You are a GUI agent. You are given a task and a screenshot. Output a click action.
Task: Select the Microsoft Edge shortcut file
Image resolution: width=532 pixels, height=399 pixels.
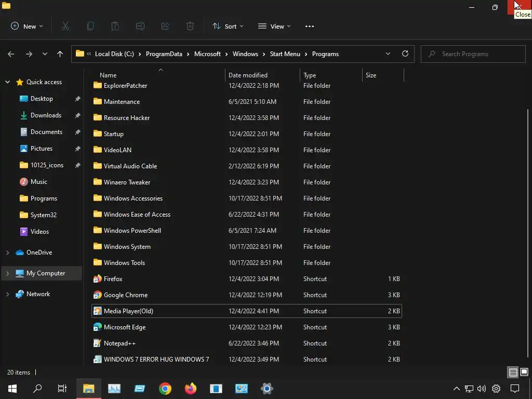coord(247,327)
